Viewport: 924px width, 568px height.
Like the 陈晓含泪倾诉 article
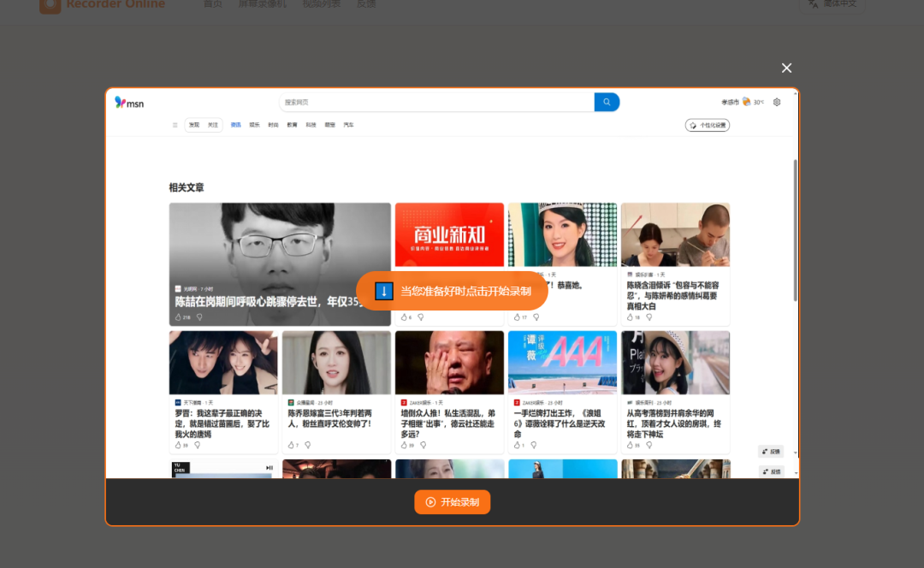click(x=630, y=317)
